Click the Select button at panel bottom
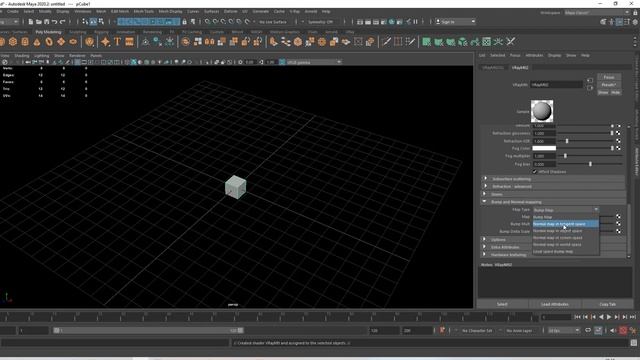The height and width of the screenshot is (360, 640). coord(502,304)
